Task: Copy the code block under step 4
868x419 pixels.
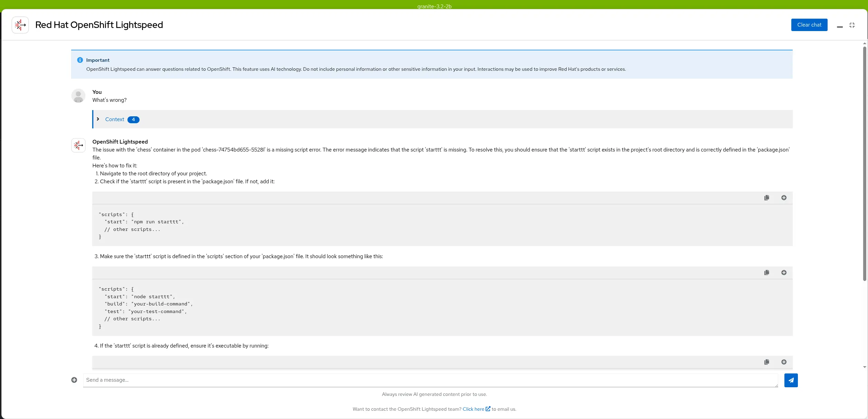Action: tap(766, 362)
